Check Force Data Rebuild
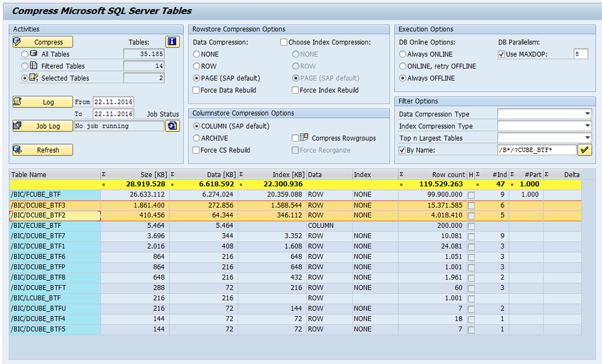 coord(196,90)
